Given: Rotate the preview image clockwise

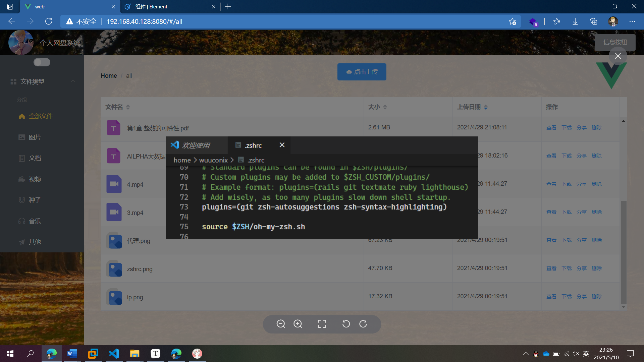Looking at the screenshot, I should [x=364, y=324].
